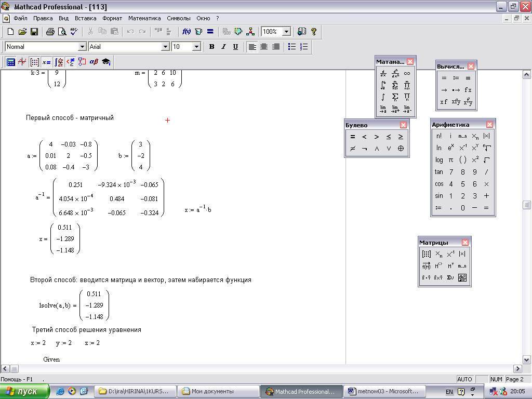This screenshot has height=399, width=532.
Task: Open the Формат menu
Action: coord(112,18)
